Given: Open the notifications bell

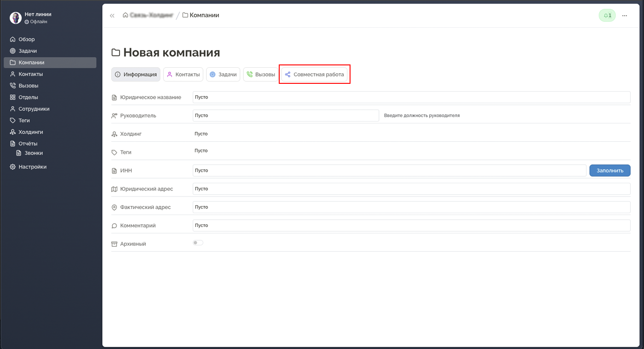Looking at the screenshot, I should point(607,15).
